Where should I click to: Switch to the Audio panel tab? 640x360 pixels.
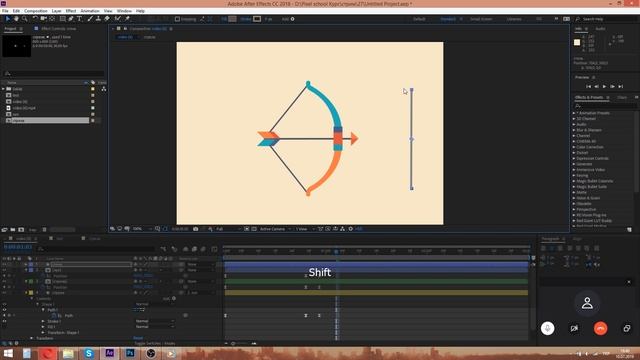pyautogui.click(x=600, y=29)
